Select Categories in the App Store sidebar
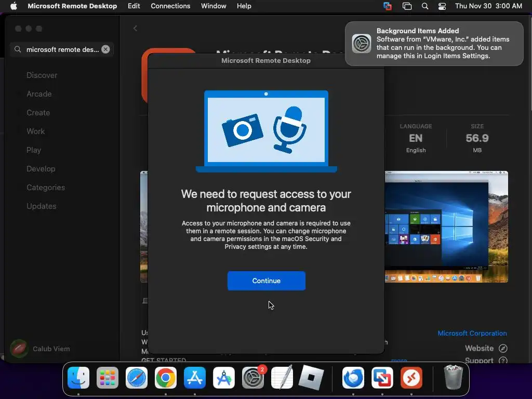 coord(46,187)
